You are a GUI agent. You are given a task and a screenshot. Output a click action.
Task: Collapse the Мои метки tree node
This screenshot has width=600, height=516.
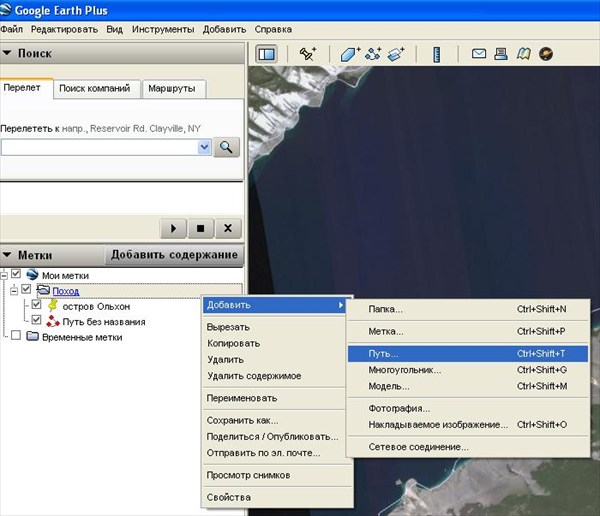point(4,275)
